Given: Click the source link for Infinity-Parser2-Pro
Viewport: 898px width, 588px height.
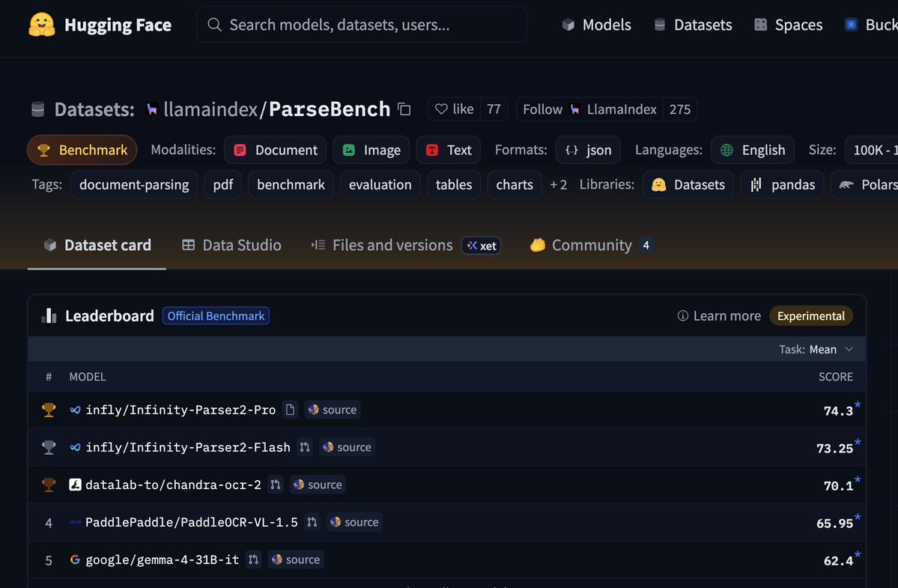Looking at the screenshot, I should (x=333, y=410).
